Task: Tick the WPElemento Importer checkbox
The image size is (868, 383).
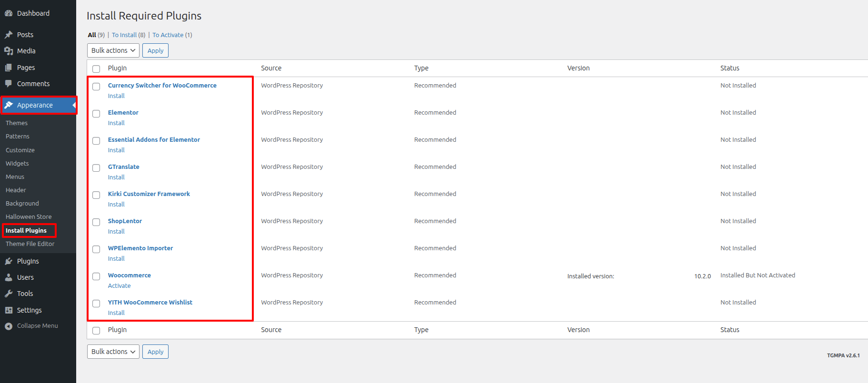Action: coord(96,249)
